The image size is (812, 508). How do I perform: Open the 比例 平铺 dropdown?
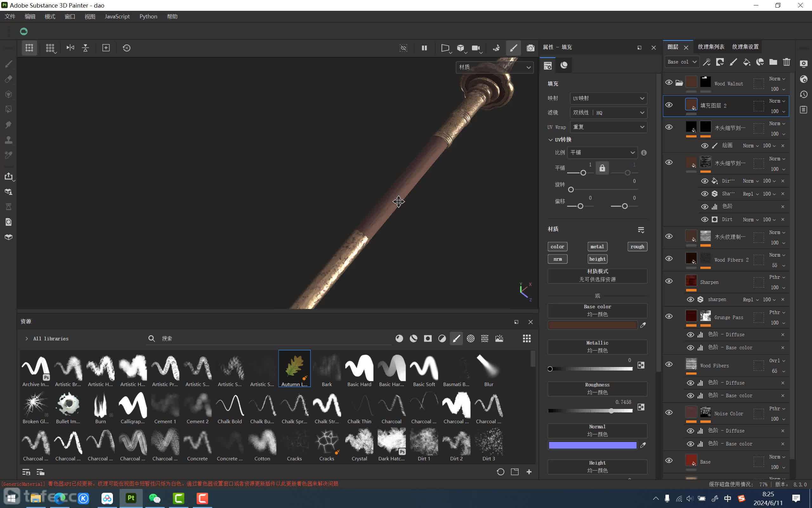602,152
